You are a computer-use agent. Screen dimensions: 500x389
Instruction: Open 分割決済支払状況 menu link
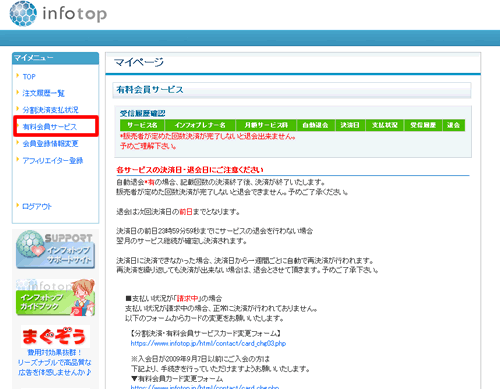tap(50, 110)
